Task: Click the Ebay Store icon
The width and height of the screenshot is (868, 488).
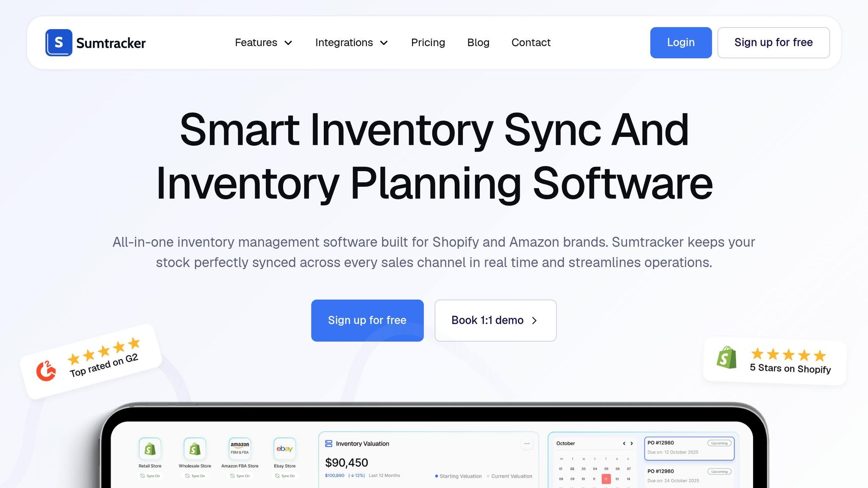Action: point(284,449)
